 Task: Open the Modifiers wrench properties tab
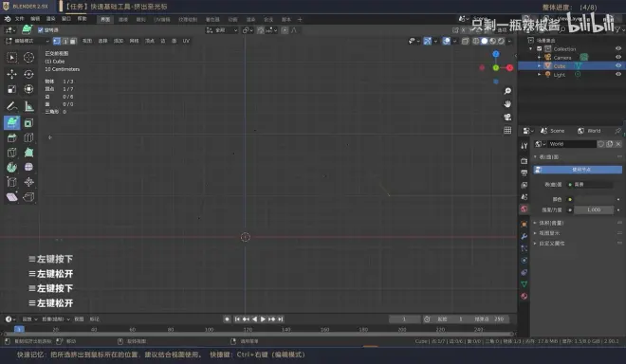click(x=525, y=236)
